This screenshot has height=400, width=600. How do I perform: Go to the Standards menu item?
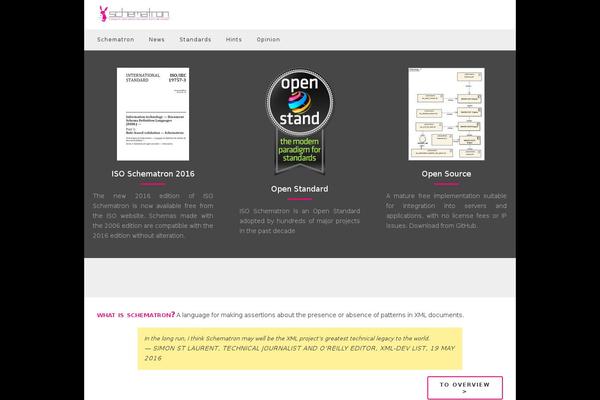195,39
